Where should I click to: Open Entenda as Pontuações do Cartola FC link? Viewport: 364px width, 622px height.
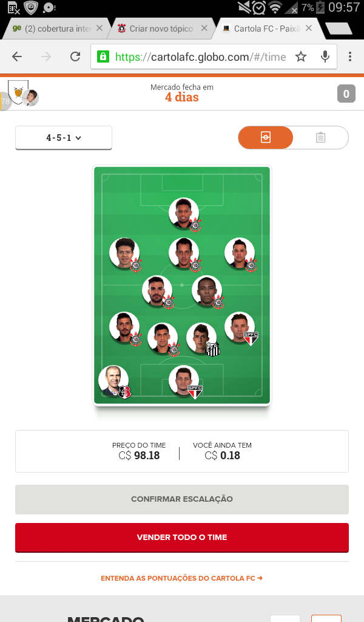tap(182, 578)
